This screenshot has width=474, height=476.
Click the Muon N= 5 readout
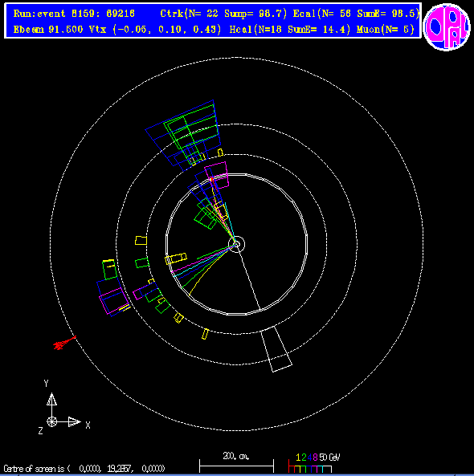click(386, 30)
